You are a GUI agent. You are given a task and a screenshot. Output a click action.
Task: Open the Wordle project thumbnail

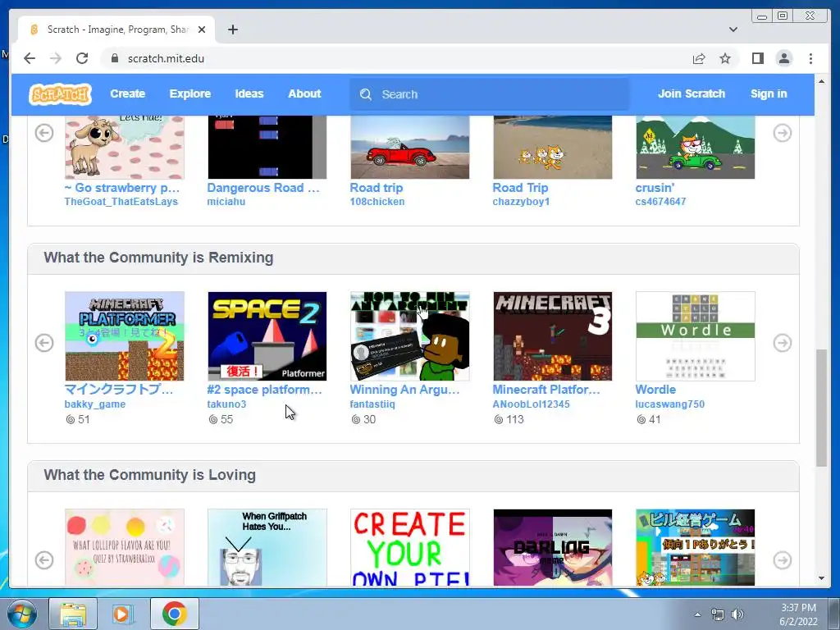(696, 336)
